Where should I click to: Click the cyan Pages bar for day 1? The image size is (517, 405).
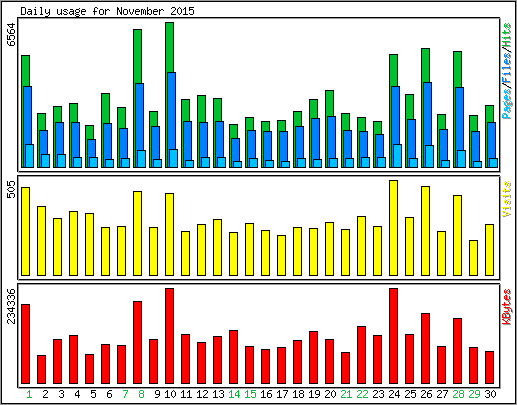(29, 156)
